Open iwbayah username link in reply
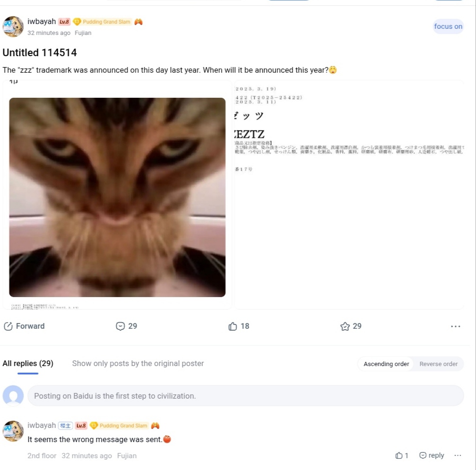Image resolution: width=476 pixels, height=470 pixels. point(42,426)
